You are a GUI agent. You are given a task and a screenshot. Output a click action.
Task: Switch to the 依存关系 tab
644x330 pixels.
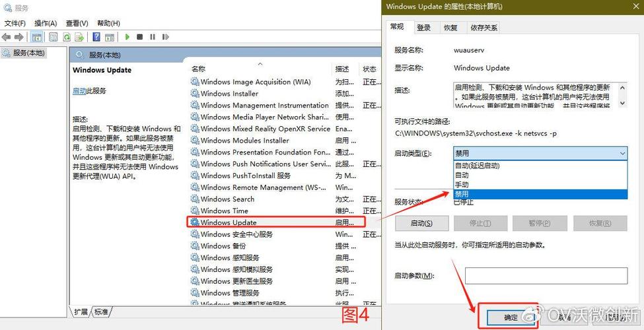pos(483,28)
